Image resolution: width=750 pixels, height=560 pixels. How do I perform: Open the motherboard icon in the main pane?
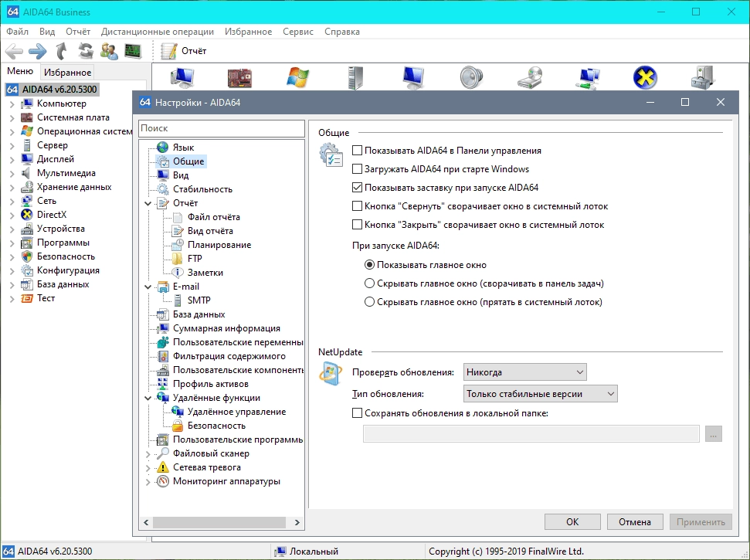(239, 78)
